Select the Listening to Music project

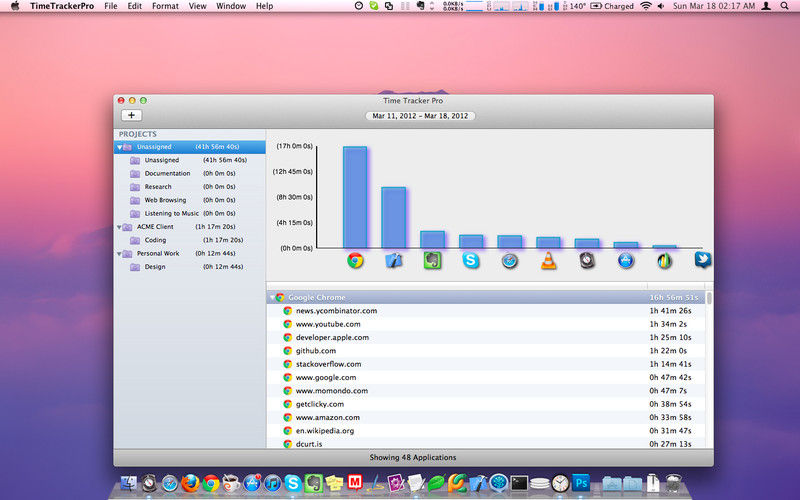(190, 213)
